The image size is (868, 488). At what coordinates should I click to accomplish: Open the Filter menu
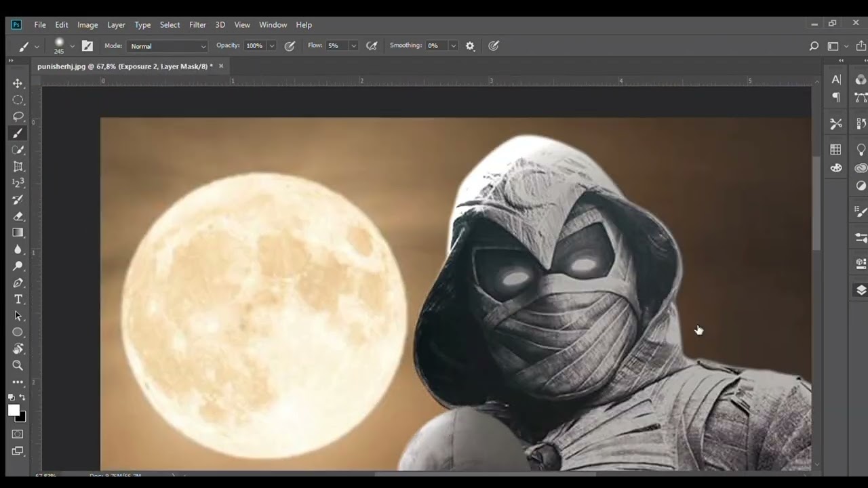click(x=197, y=25)
